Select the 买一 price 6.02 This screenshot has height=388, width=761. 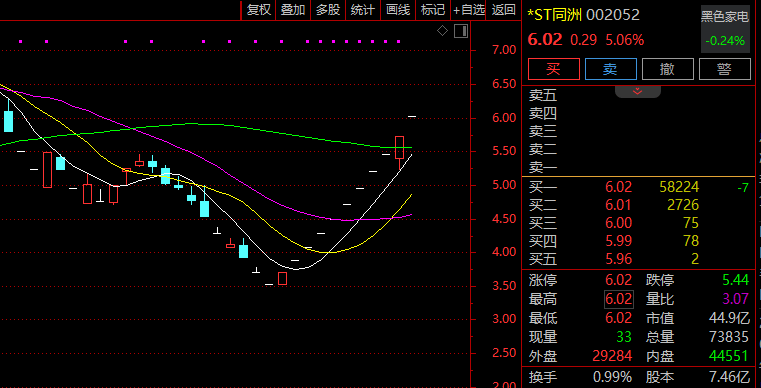[x=618, y=187]
